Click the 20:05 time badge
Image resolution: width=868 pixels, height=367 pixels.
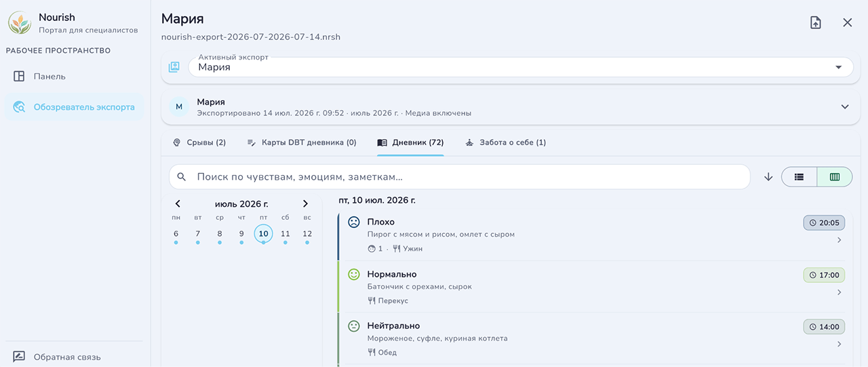click(x=824, y=223)
